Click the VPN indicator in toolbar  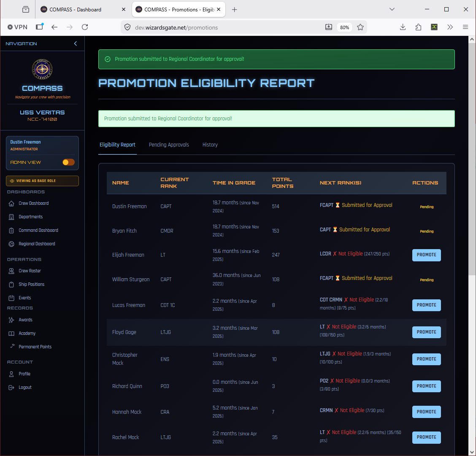tap(17, 27)
